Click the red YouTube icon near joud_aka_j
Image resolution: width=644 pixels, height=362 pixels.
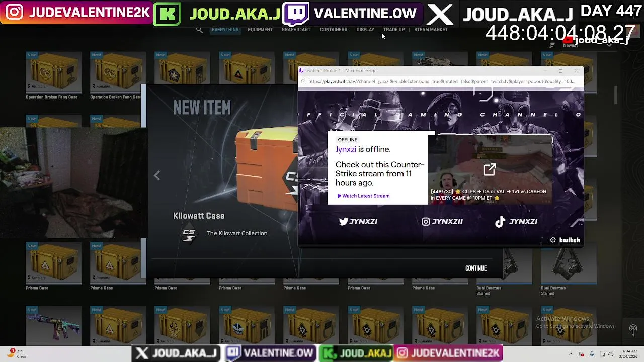click(x=569, y=40)
